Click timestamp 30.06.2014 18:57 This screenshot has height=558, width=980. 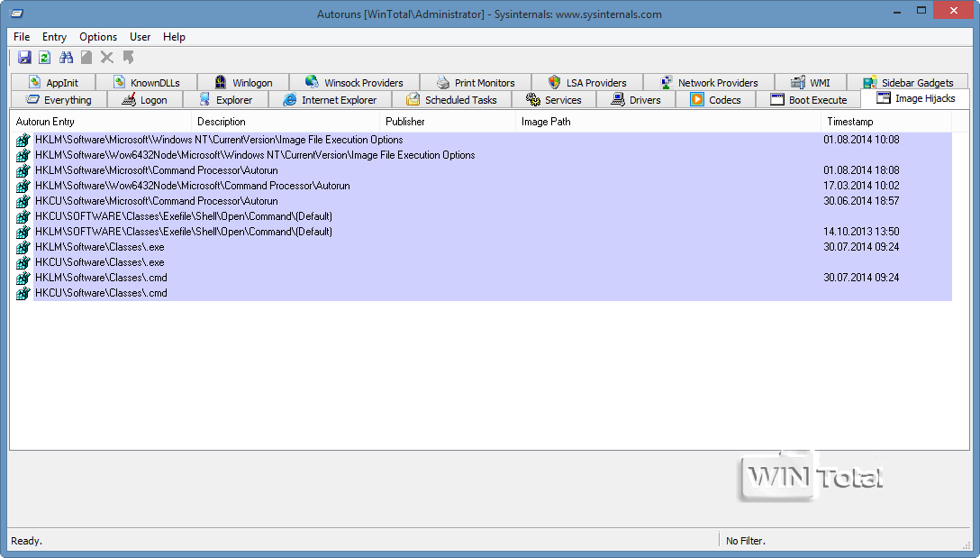861,201
